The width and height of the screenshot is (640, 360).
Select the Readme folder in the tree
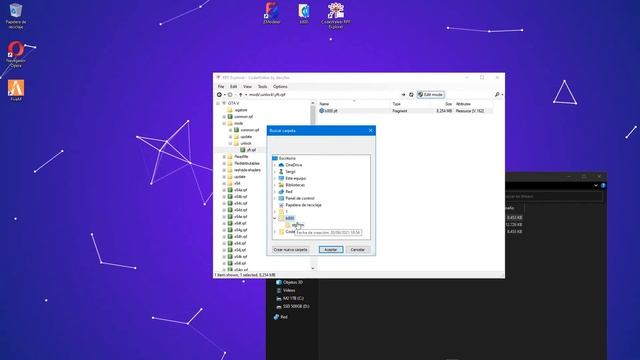click(241, 157)
